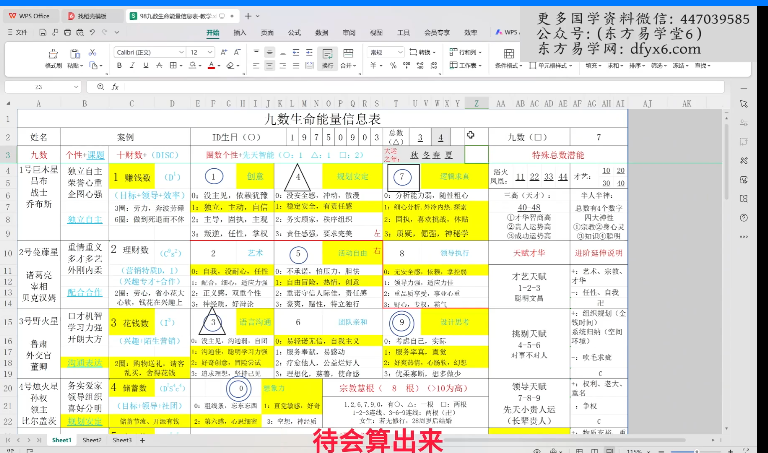Click the Cut scissors icon
Viewport: 768px width, 453px height.
[93, 51]
